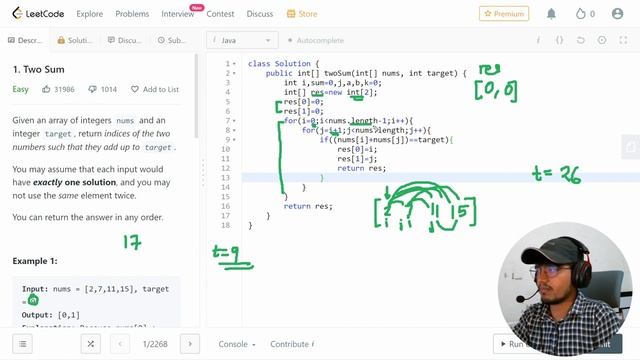The height and width of the screenshot is (360, 640).
Task: Click the 1/2268 problem counter
Action: tap(155, 344)
